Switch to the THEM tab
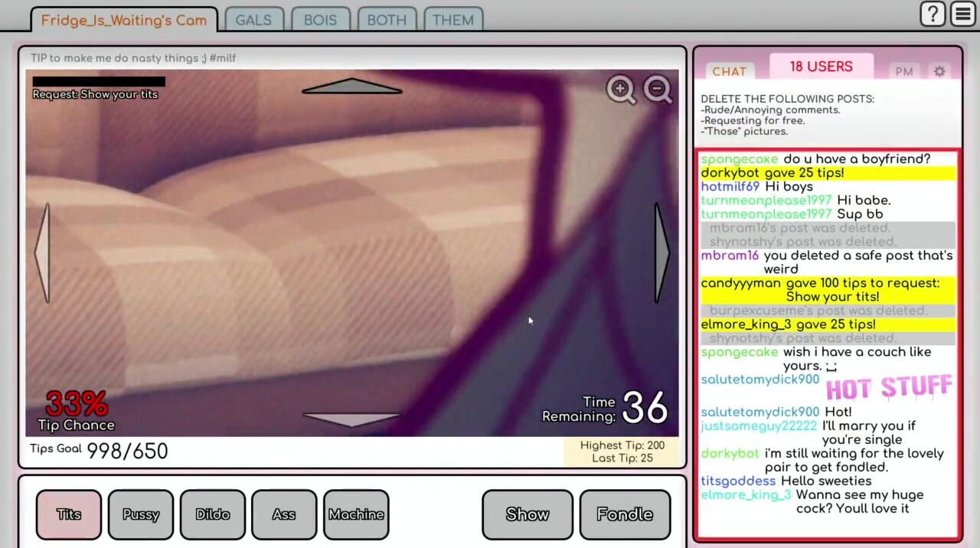This screenshot has width=980, height=548. (452, 21)
